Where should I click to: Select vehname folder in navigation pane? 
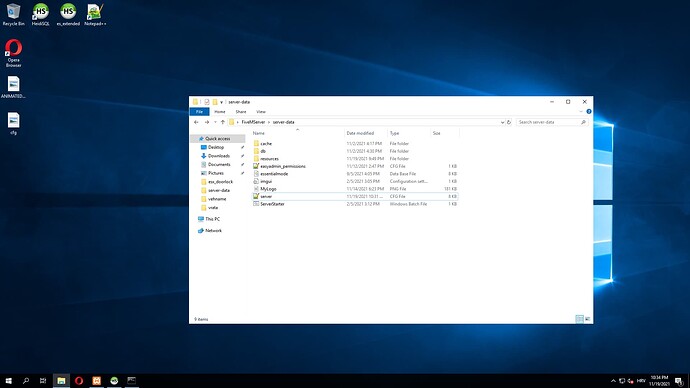coord(217,199)
